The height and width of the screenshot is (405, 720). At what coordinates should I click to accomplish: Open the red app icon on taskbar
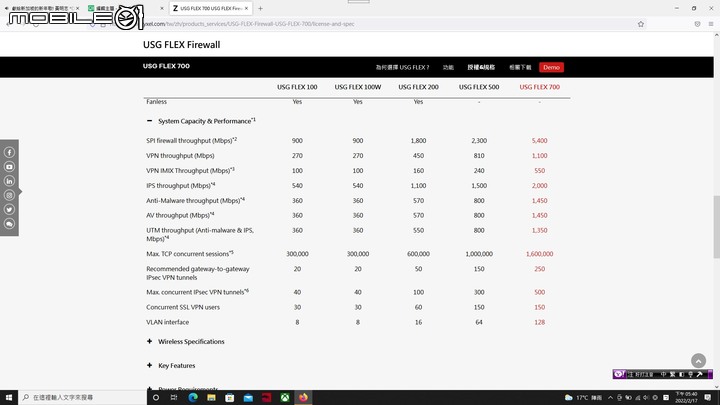[266, 397]
